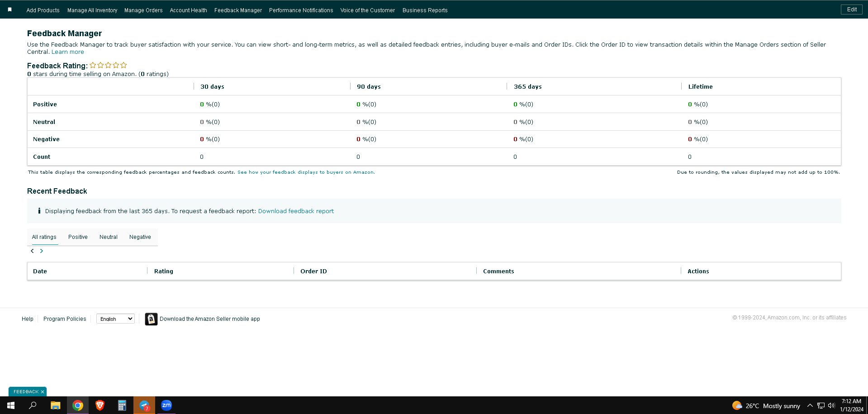Click the Negative row label
Image resolution: width=868 pixels, height=414 pixels.
[46, 139]
